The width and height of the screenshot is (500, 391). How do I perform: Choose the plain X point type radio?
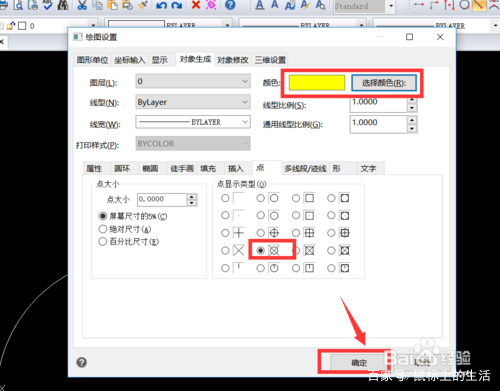tap(225, 250)
